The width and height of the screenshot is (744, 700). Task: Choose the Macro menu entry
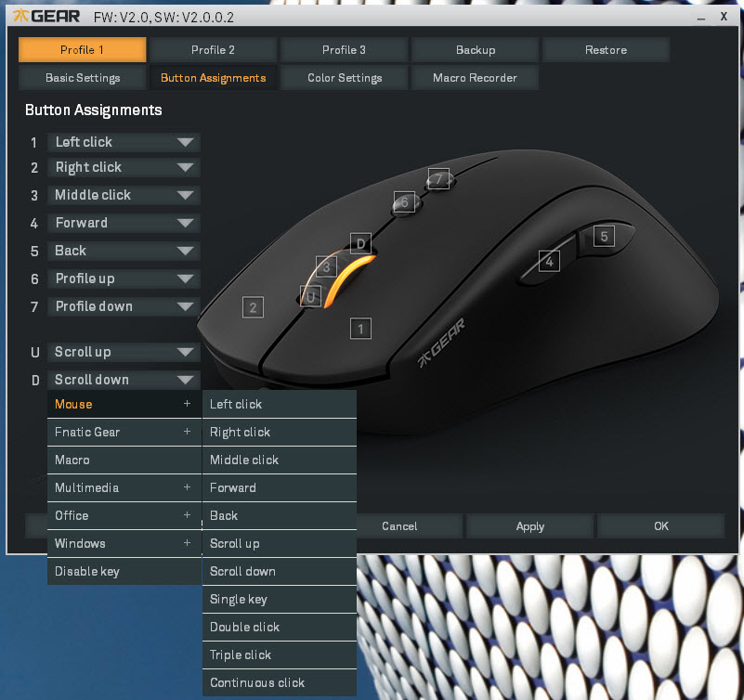point(124,460)
